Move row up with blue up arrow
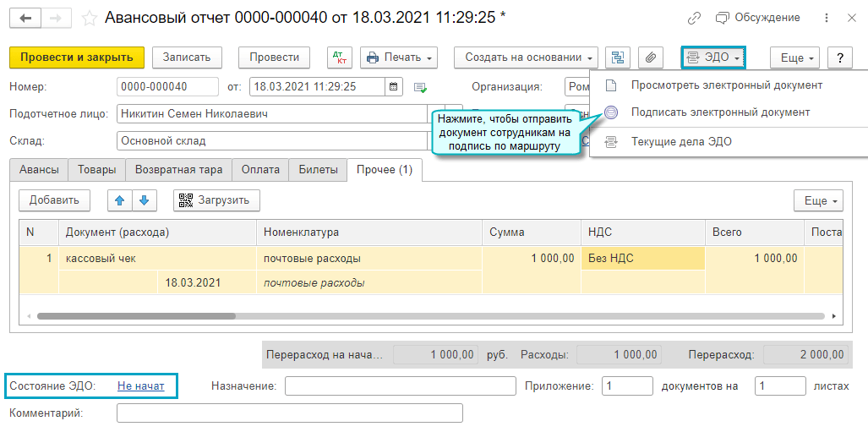 (x=119, y=200)
